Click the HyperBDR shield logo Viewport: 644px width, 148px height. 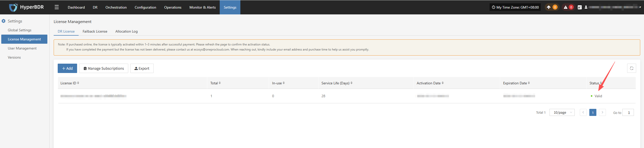coord(13,7)
